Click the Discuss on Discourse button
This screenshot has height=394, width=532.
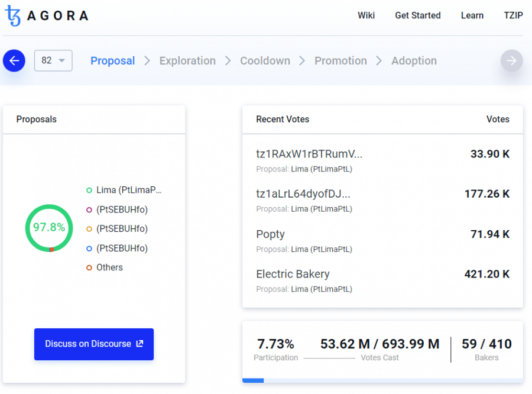point(94,344)
